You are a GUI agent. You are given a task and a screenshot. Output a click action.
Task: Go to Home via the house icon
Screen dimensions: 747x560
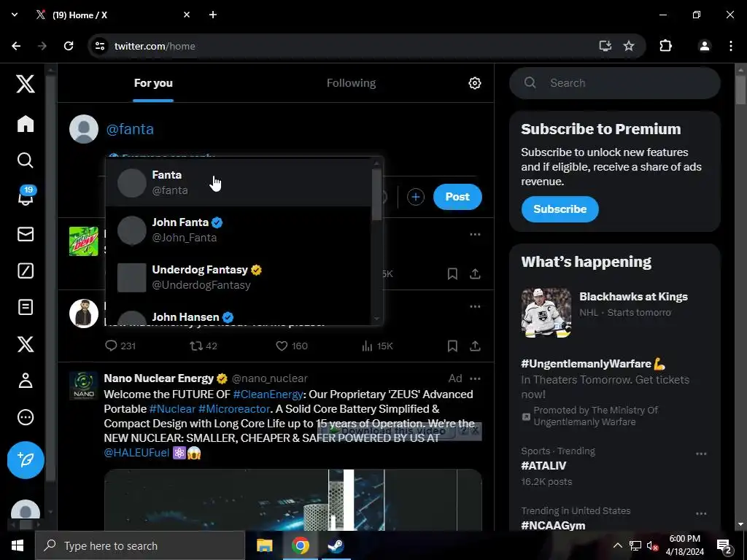click(26, 124)
